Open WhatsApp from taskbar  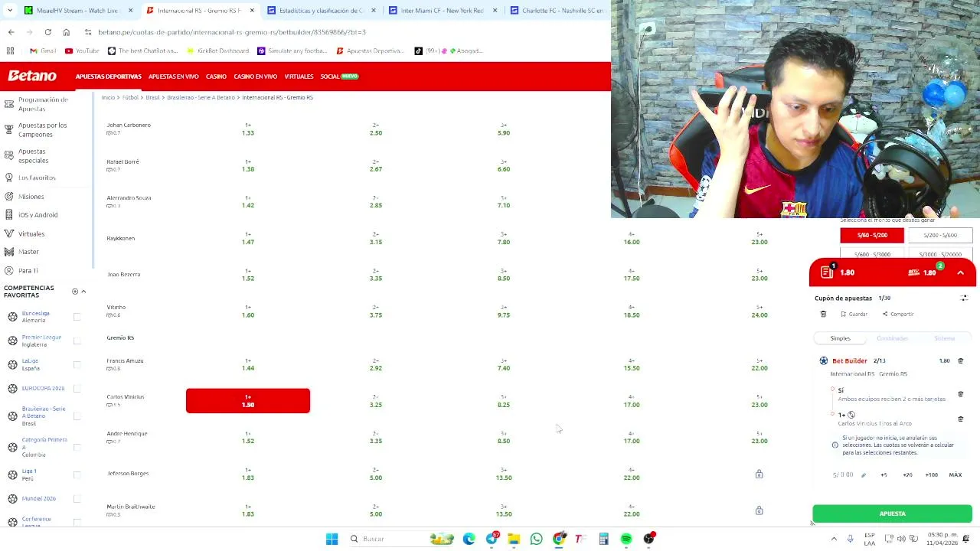click(536, 539)
